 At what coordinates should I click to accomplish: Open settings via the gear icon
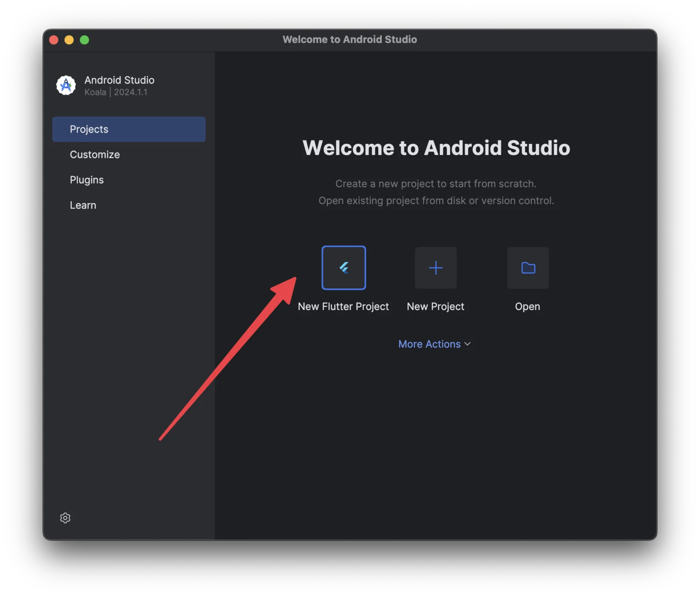(65, 518)
